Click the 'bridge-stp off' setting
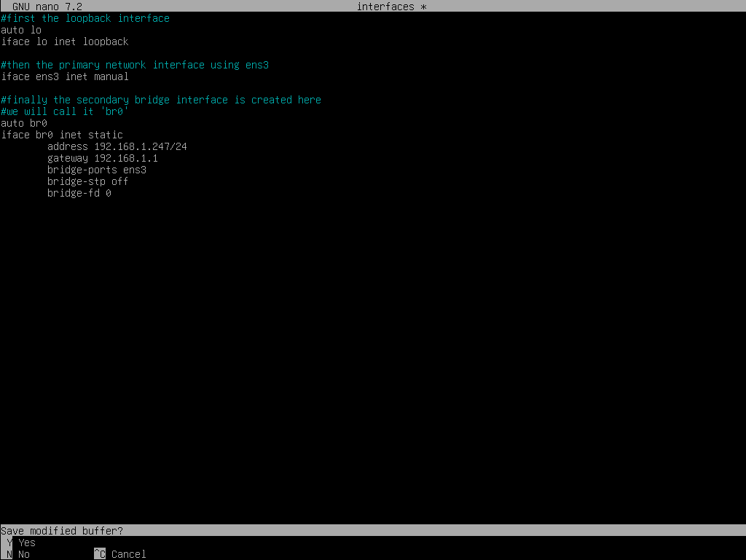Image resolution: width=746 pixels, height=560 pixels. [87, 181]
